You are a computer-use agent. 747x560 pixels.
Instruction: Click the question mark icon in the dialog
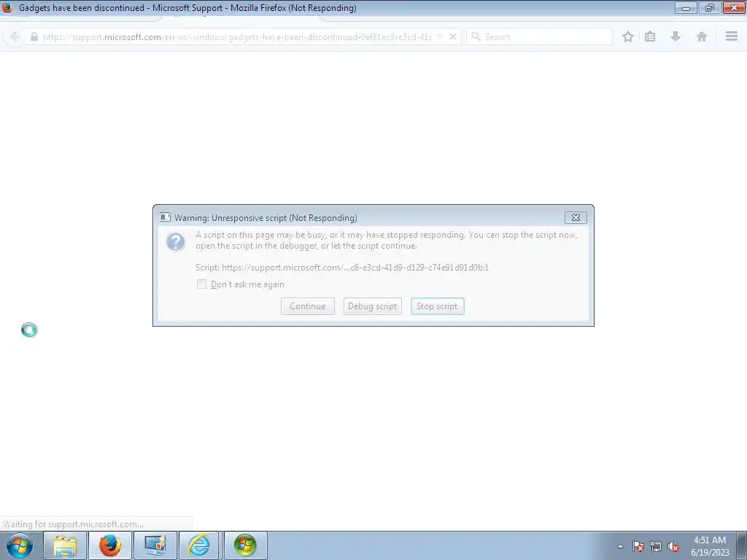[x=176, y=241]
